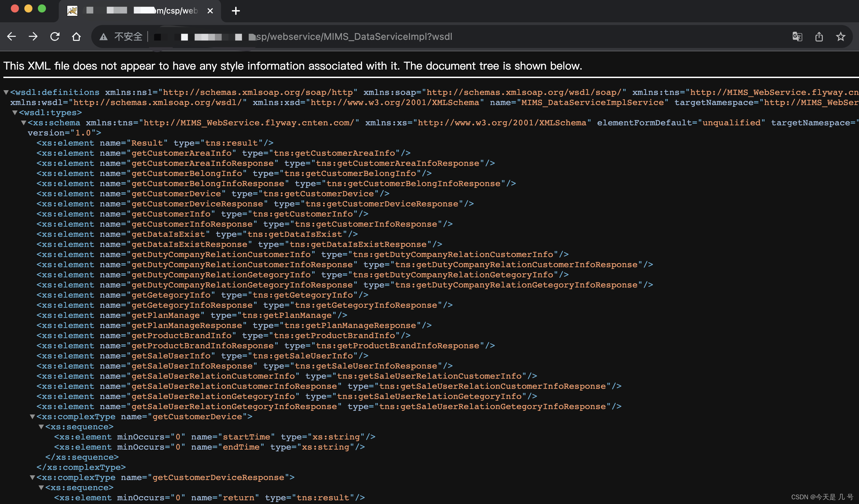Click the getCustomerAreaInfo element line
The image size is (859, 504).
224,153
